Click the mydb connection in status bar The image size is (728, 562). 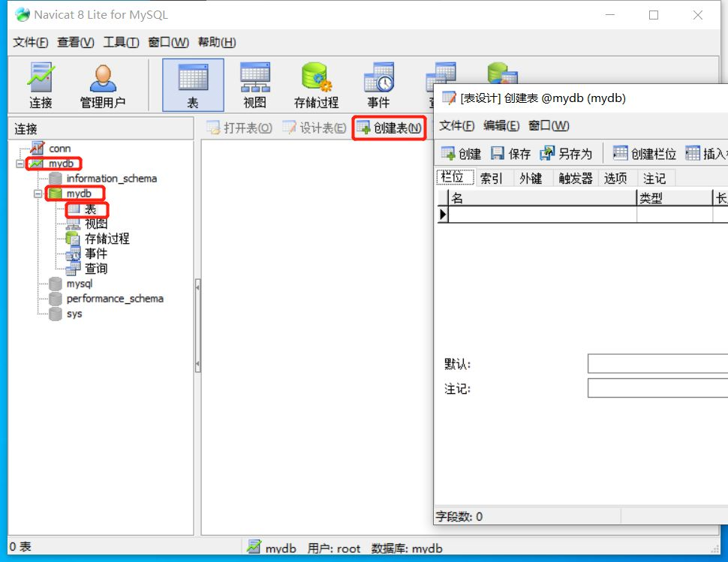tap(272, 548)
